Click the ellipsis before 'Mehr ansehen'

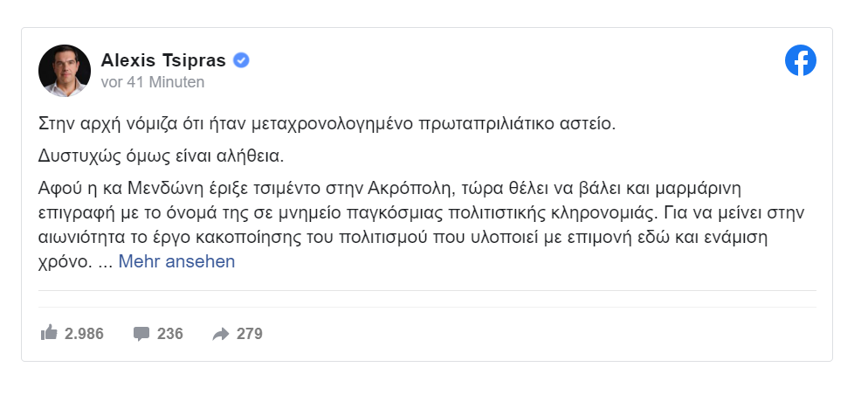(x=105, y=264)
